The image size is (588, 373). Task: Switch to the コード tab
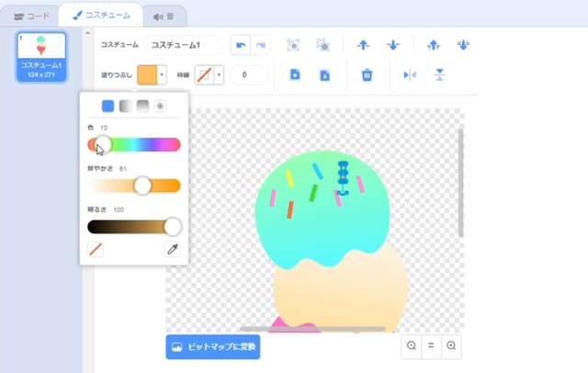pyautogui.click(x=30, y=17)
